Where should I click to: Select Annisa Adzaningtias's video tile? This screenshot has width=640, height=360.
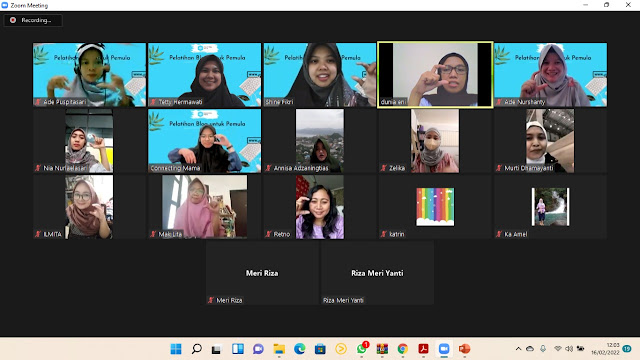click(x=320, y=141)
